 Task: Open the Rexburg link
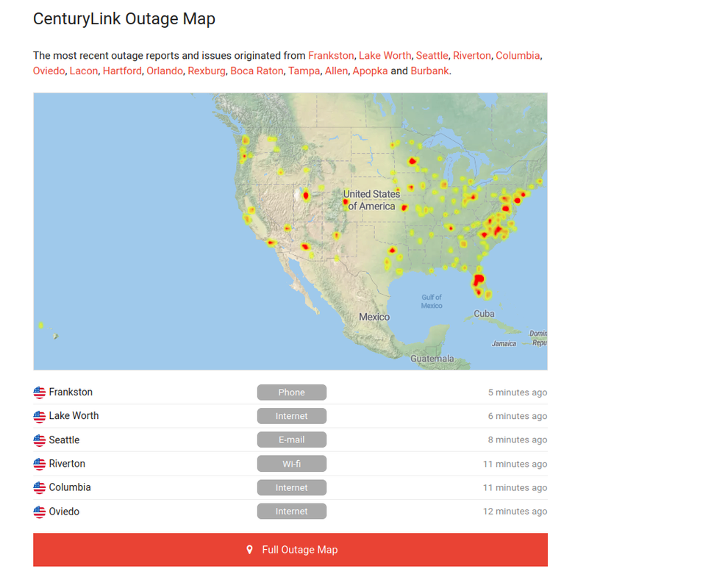click(x=207, y=71)
